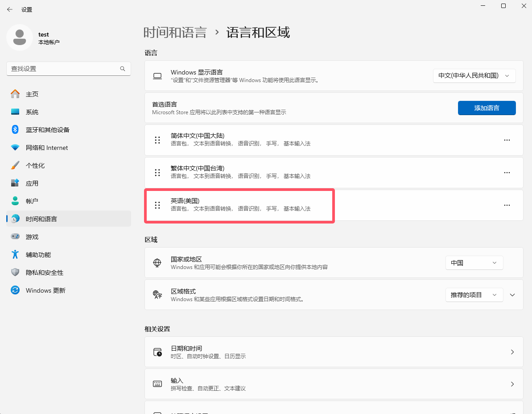Click the 首选语言 heading text
Screen dimensions: 532x414
click(x=165, y=104)
